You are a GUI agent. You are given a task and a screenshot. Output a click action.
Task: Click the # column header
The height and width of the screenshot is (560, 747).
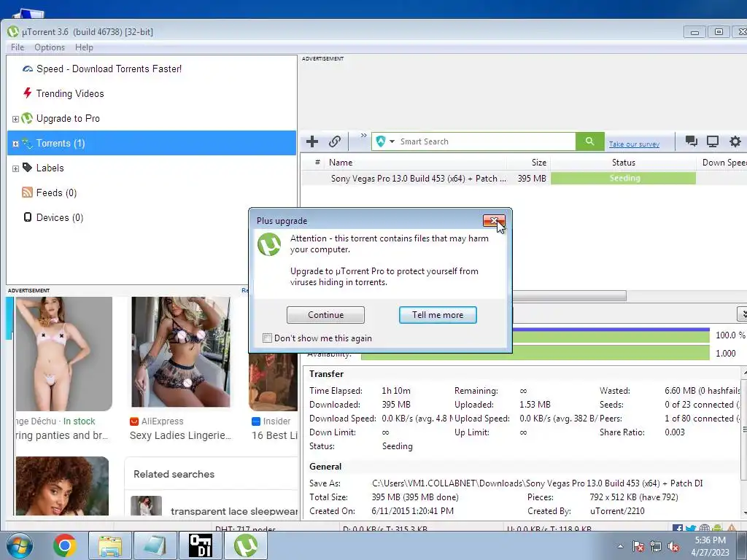[x=317, y=163]
